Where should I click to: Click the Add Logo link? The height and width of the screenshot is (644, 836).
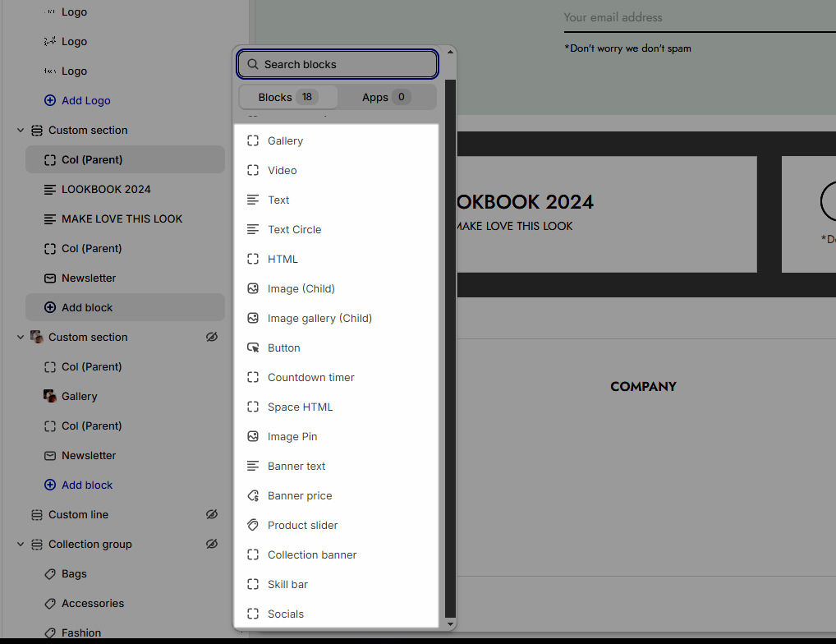pyautogui.click(x=77, y=100)
